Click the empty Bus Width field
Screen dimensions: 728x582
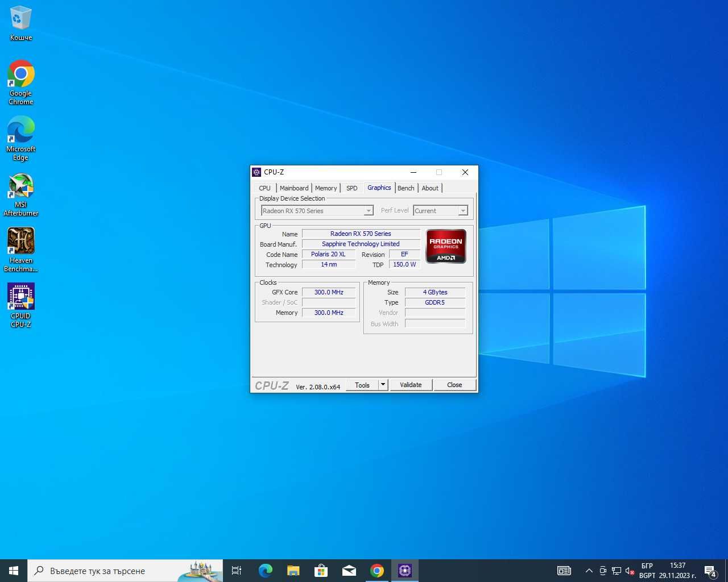435,323
